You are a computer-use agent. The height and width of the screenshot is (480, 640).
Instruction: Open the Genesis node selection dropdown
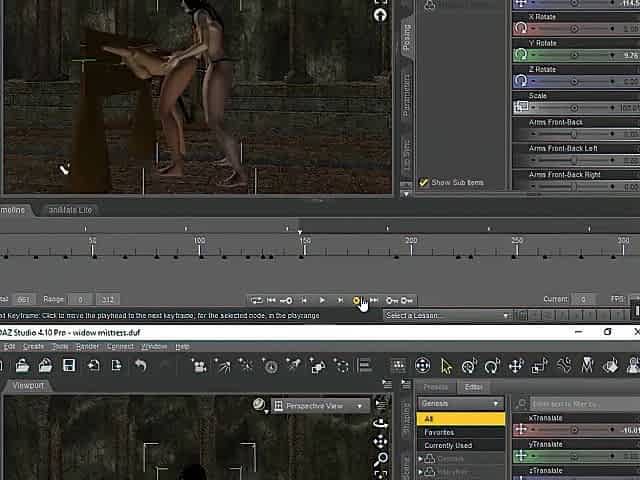tap(461, 403)
